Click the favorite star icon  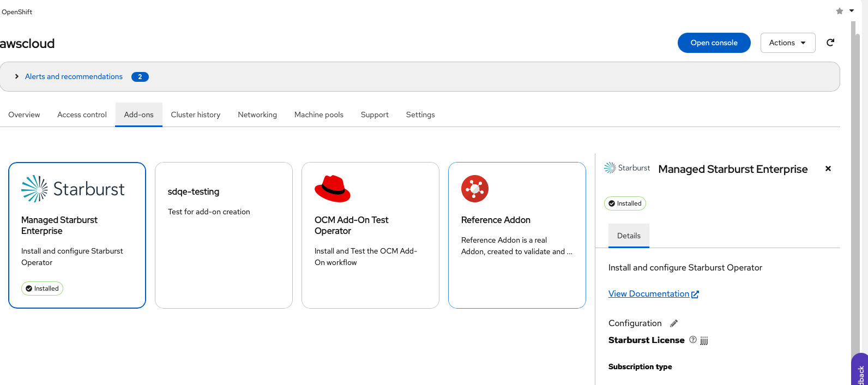point(840,11)
